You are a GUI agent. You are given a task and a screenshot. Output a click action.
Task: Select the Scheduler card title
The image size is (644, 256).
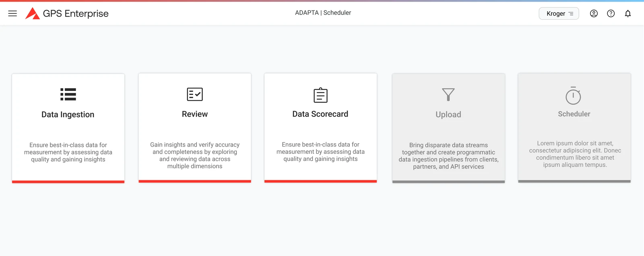pyautogui.click(x=574, y=114)
